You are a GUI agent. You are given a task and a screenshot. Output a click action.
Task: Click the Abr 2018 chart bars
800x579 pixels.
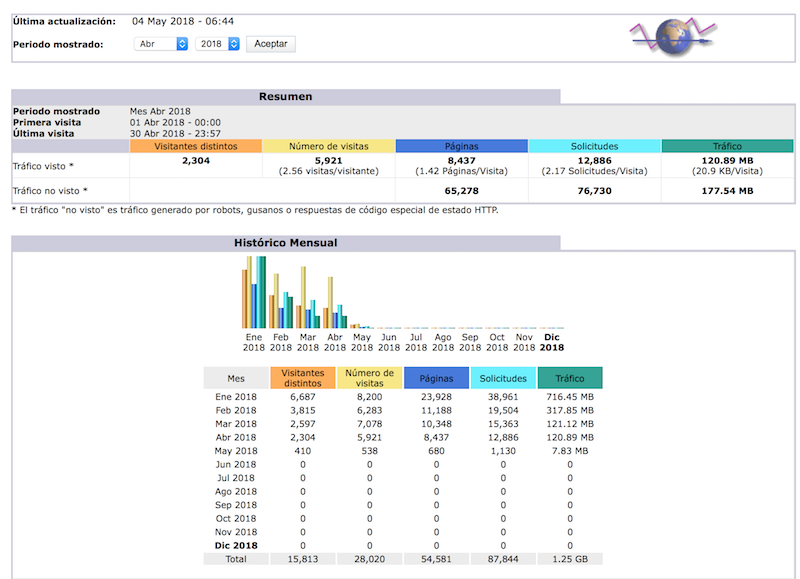point(335,303)
